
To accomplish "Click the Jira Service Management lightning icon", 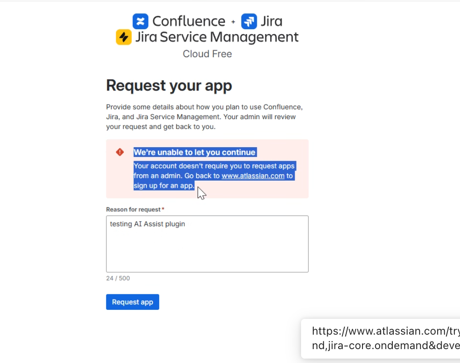I will 124,37.
